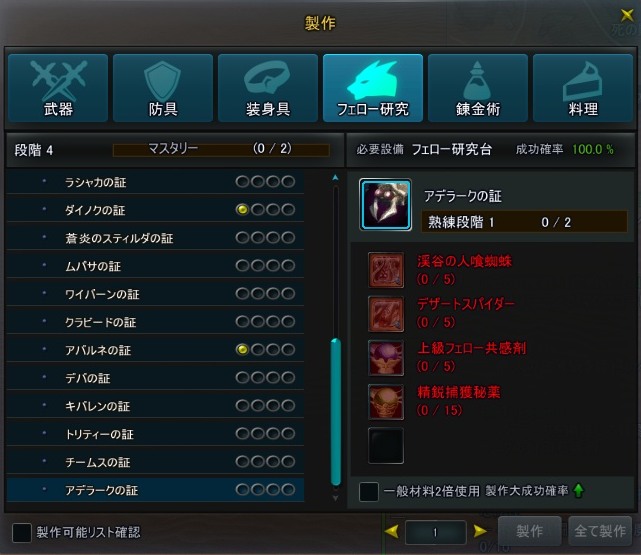This screenshot has height=555, width=641.
Task: Click the デザートスパイダー material icon
Action: (x=386, y=314)
